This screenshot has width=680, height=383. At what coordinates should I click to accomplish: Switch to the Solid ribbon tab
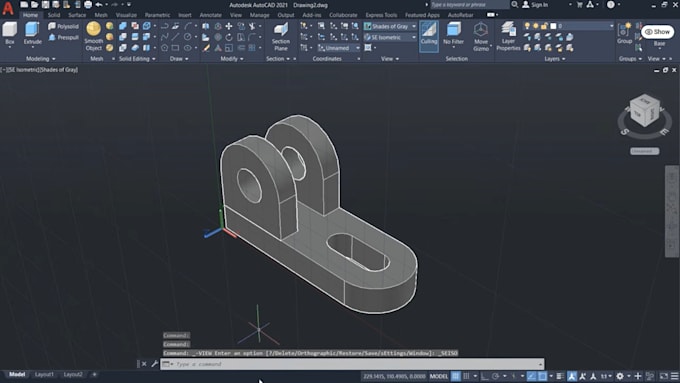[x=54, y=15]
